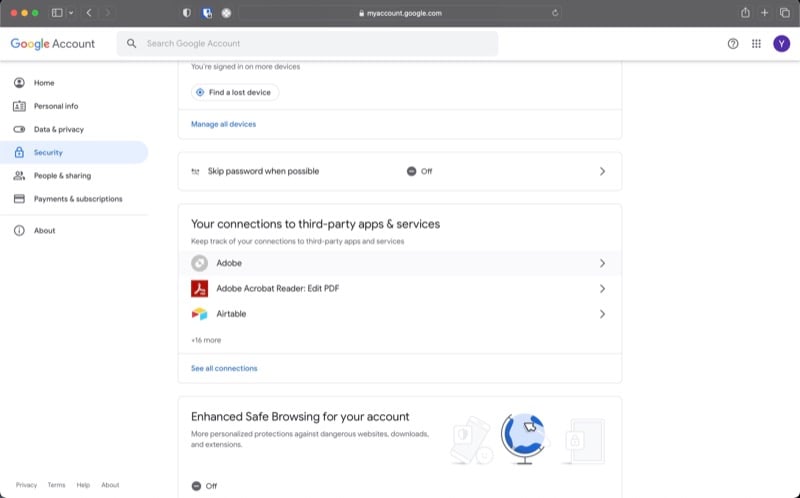Viewport: 800px width, 498px height.
Task: Open the Google apps grid icon
Action: coord(756,44)
